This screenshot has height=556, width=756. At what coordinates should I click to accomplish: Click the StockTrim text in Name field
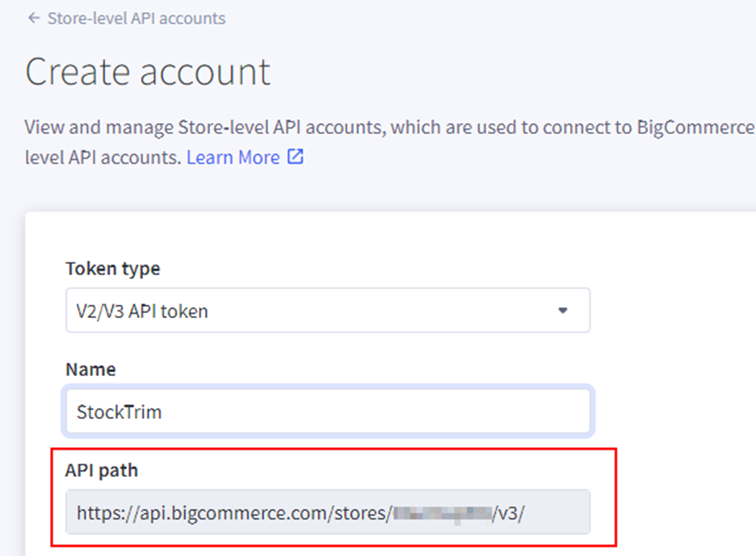pos(119,412)
